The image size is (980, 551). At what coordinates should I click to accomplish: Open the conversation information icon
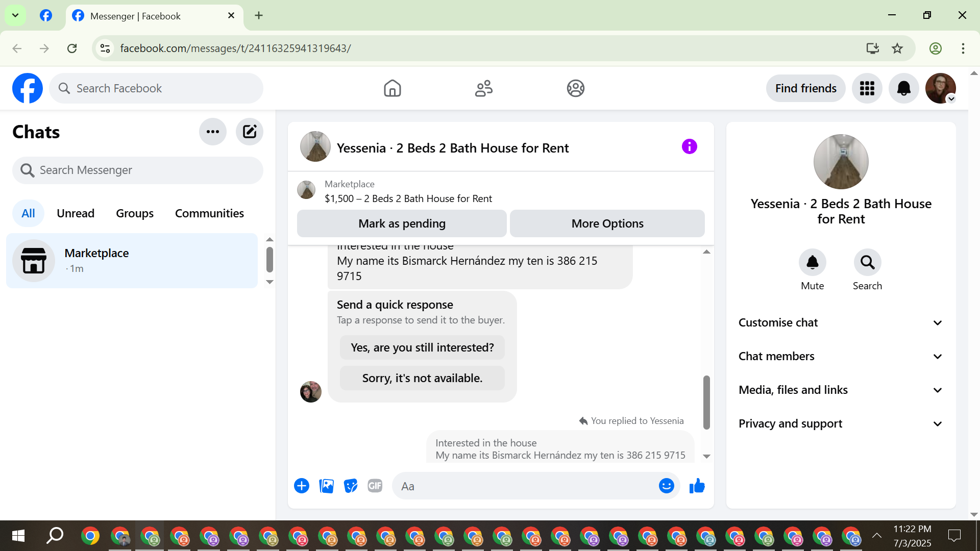pyautogui.click(x=689, y=147)
